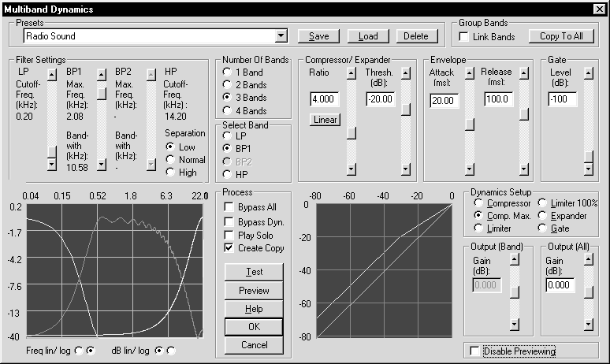Click the Save preset button
Image resolution: width=610 pixels, height=364 pixels.
click(318, 36)
